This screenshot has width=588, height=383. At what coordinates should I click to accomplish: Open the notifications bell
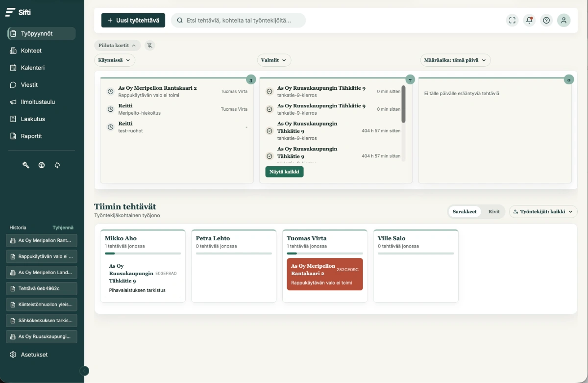click(x=529, y=20)
